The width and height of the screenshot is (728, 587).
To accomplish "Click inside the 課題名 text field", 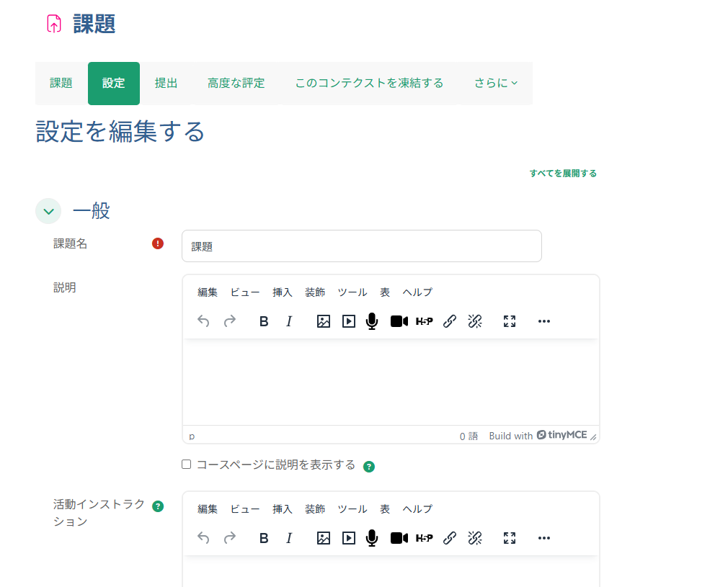I will [360, 246].
